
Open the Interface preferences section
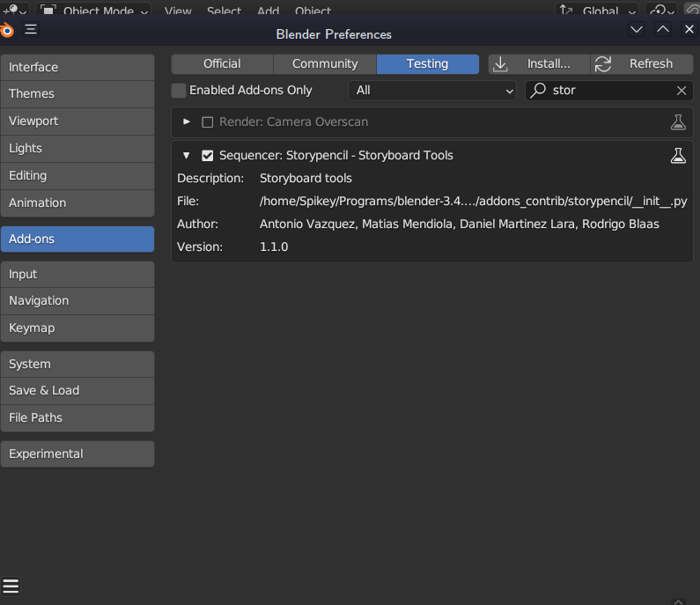coord(77,68)
